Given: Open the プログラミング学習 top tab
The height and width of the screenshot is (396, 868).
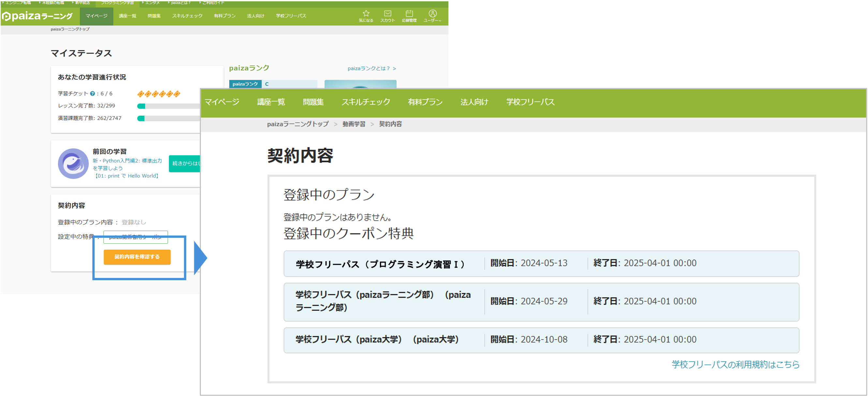Looking at the screenshot, I should click(x=118, y=3).
